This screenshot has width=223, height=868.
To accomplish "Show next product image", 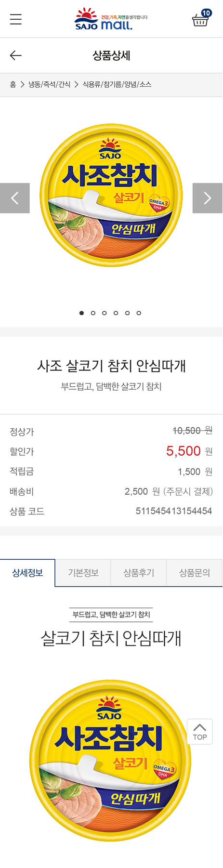I will 208,198.
